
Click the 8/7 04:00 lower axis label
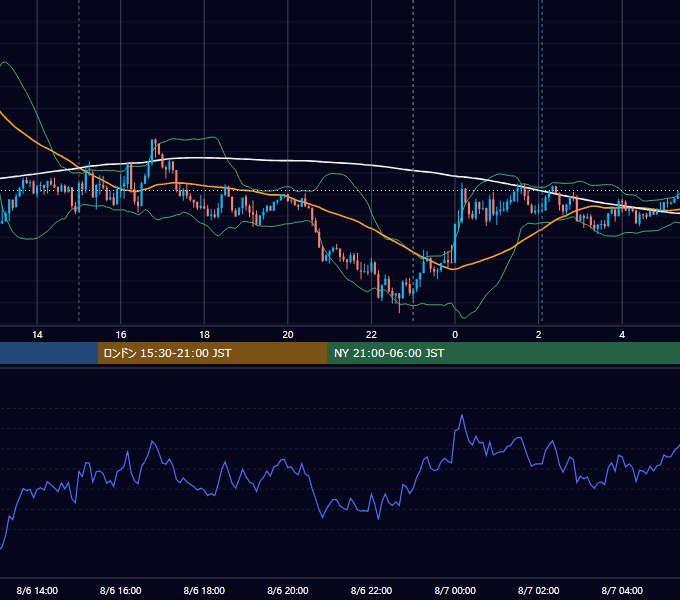622,590
